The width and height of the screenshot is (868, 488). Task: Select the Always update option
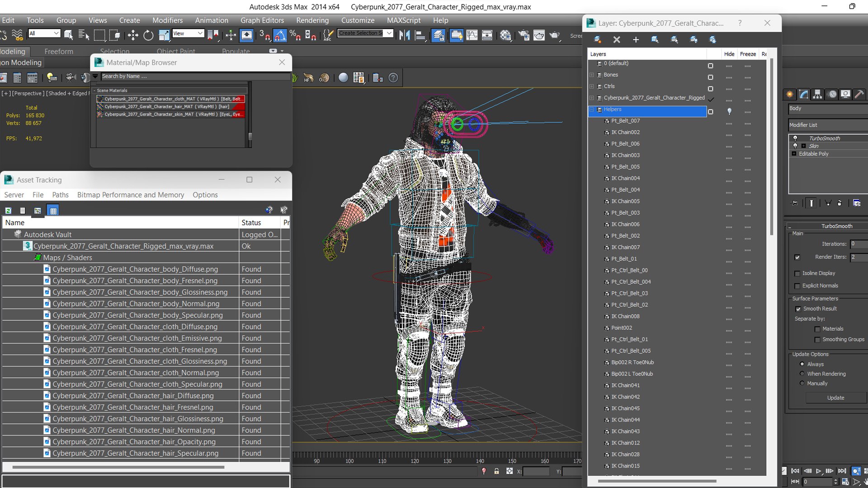[x=802, y=364]
